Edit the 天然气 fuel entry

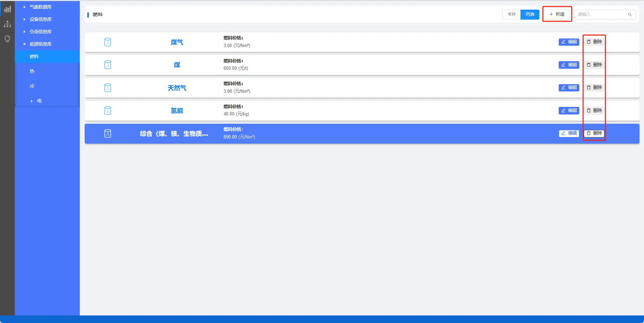pyautogui.click(x=569, y=88)
